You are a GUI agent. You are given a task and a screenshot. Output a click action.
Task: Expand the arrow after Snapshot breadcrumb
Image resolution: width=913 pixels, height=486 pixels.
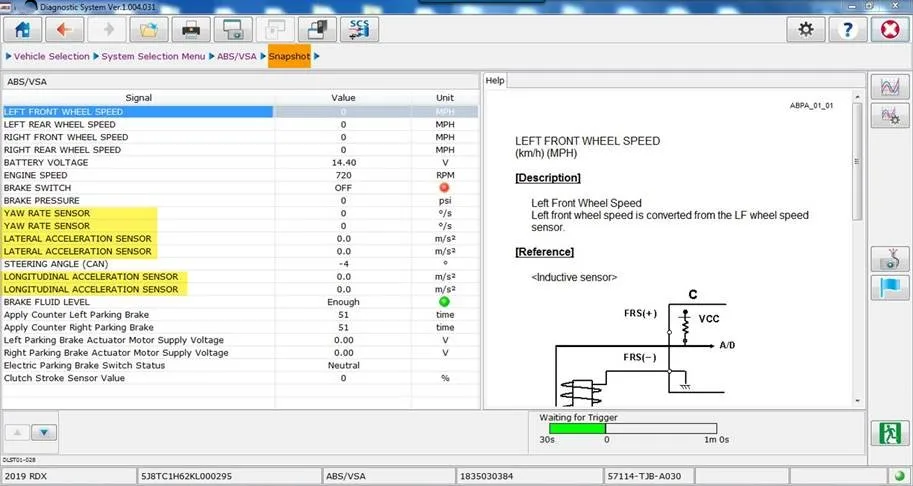click(x=317, y=56)
